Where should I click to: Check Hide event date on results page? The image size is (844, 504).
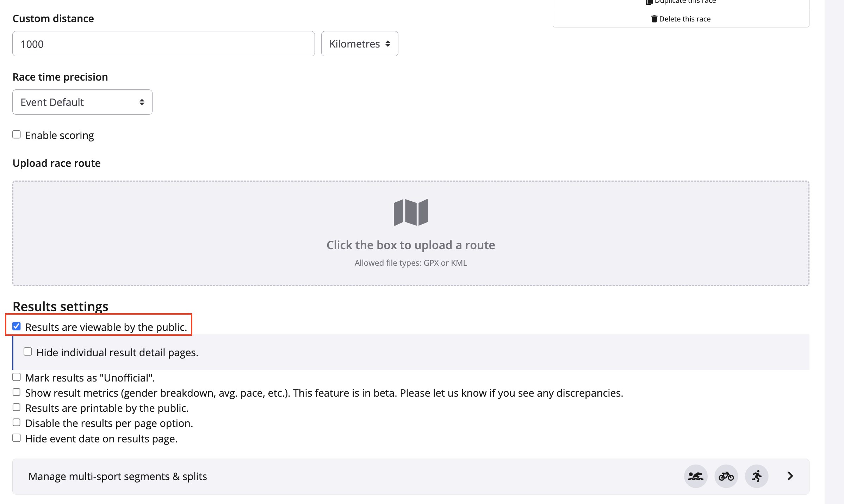tap(17, 438)
